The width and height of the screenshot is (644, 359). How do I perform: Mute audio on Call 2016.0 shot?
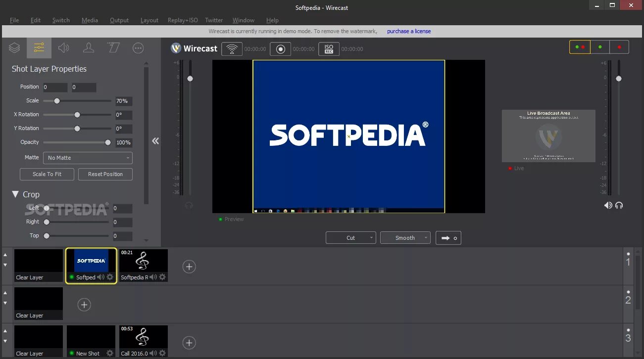(x=153, y=353)
